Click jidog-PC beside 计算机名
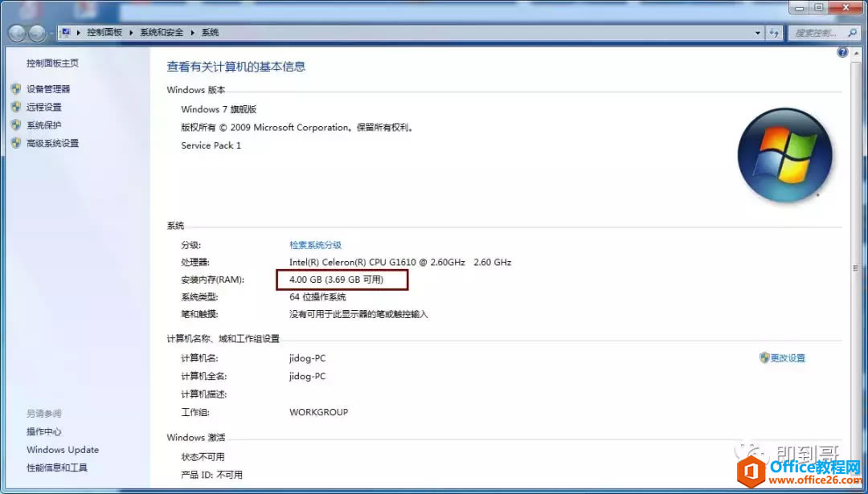868x494 pixels. point(308,358)
